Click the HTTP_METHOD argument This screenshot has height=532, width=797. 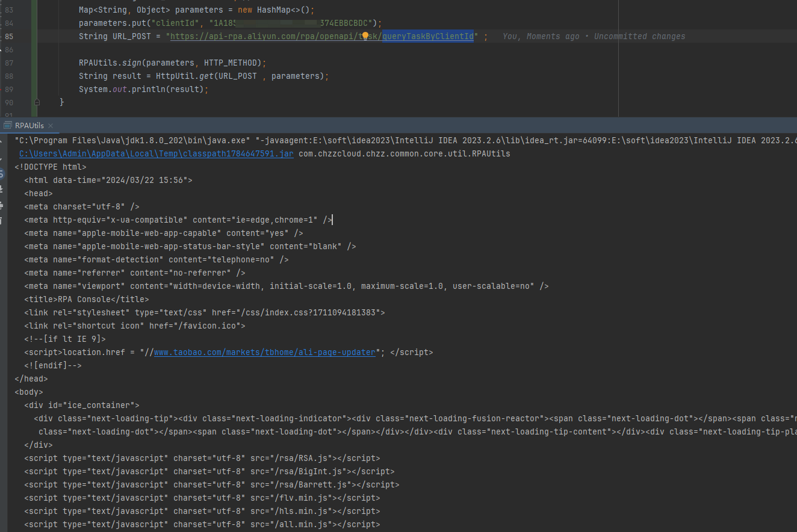click(230, 63)
